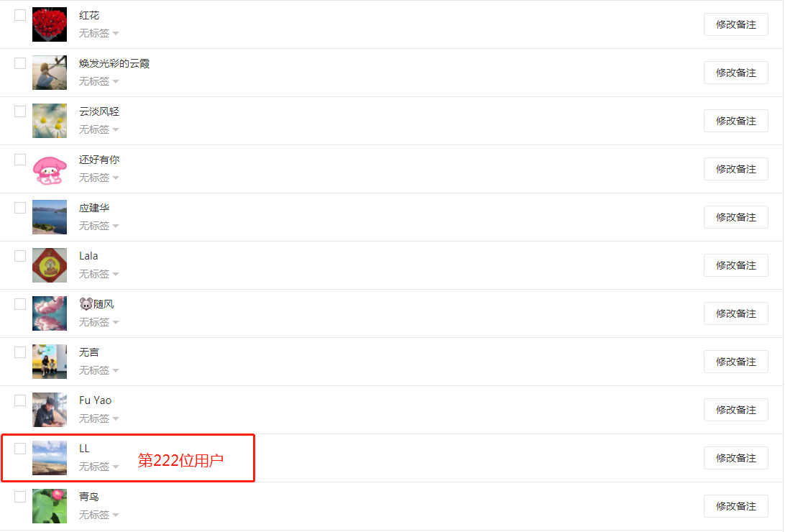Viewport: 785px width, 532px height.
Task: Click the lake landscape avatar of 应建华
Action: pyautogui.click(x=50, y=217)
